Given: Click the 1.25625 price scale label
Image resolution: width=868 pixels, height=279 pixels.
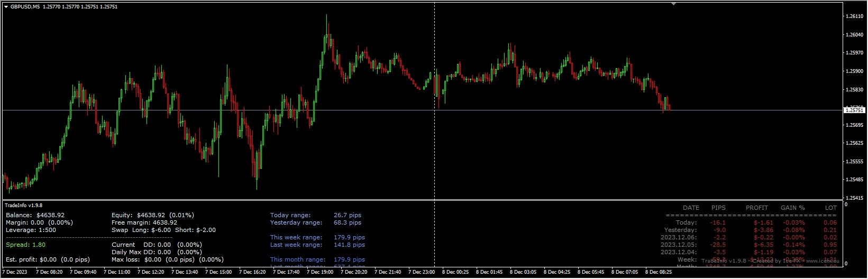Looking at the screenshot, I should 854,143.
